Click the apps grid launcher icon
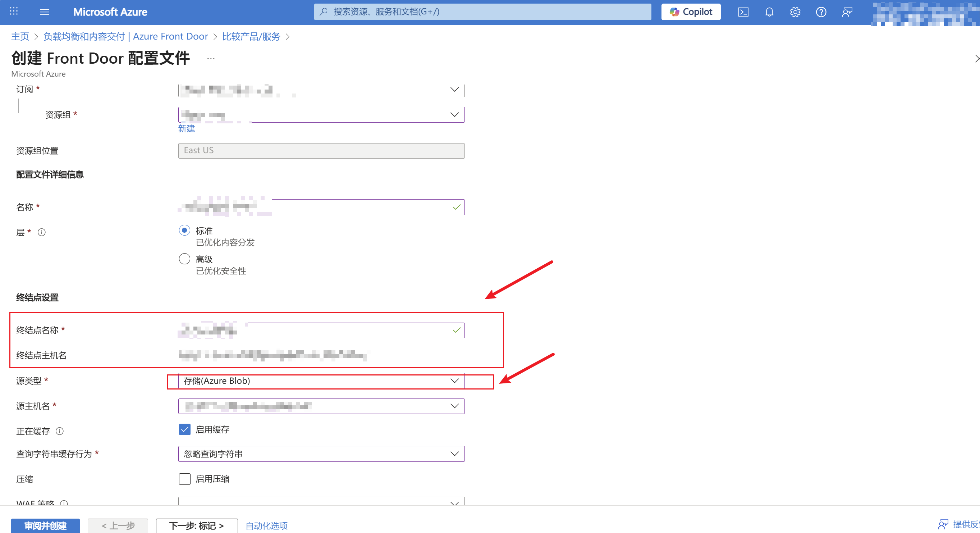This screenshot has height=533, width=980. 14,12
